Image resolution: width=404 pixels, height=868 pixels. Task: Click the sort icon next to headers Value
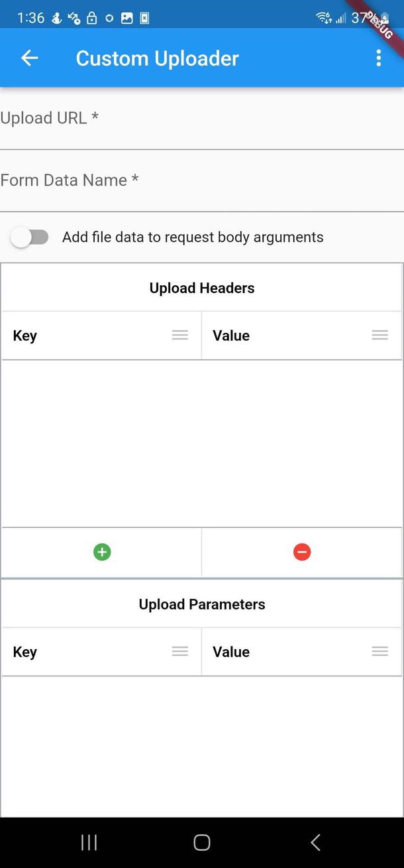click(379, 335)
